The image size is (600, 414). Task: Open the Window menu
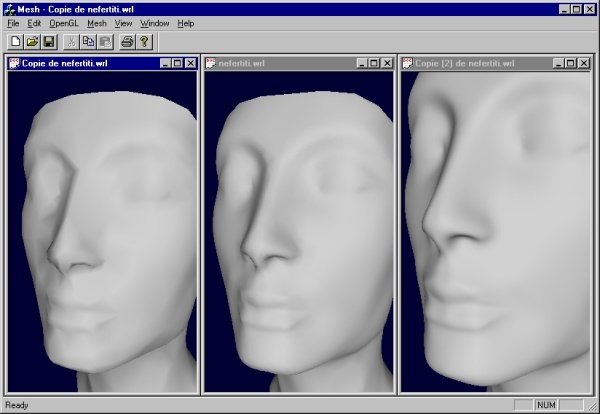tap(155, 23)
